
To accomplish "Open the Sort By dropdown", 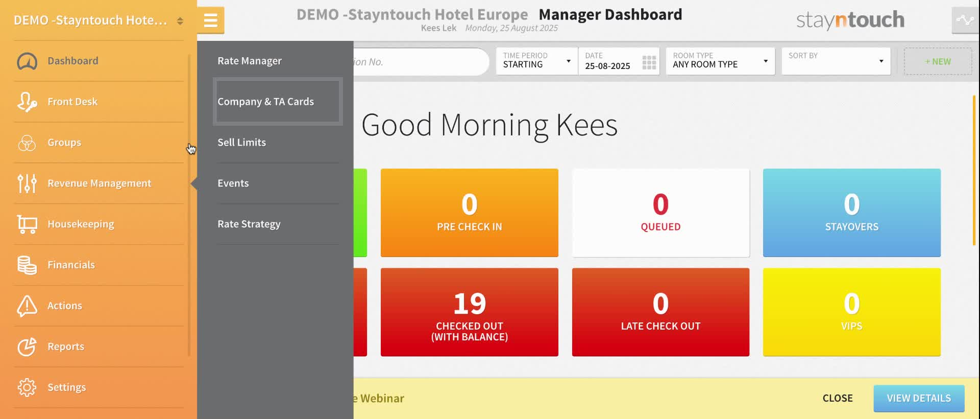I will (836, 61).
